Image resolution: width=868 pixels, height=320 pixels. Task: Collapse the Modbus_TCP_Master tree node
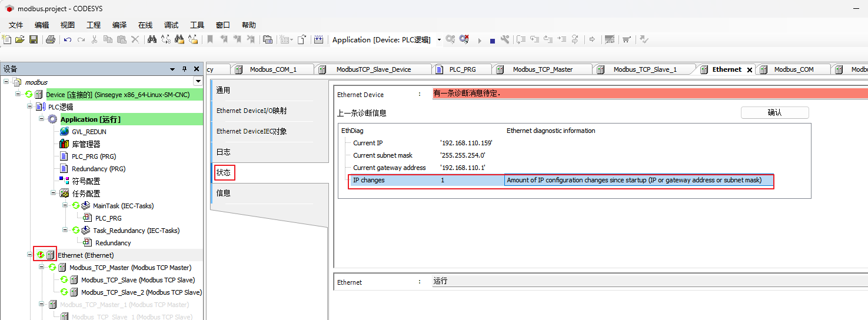point(42,267)
